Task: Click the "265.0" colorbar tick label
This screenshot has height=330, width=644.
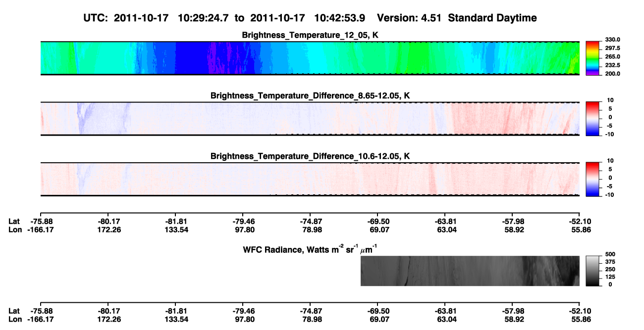Action: click(x=612, y=57)
